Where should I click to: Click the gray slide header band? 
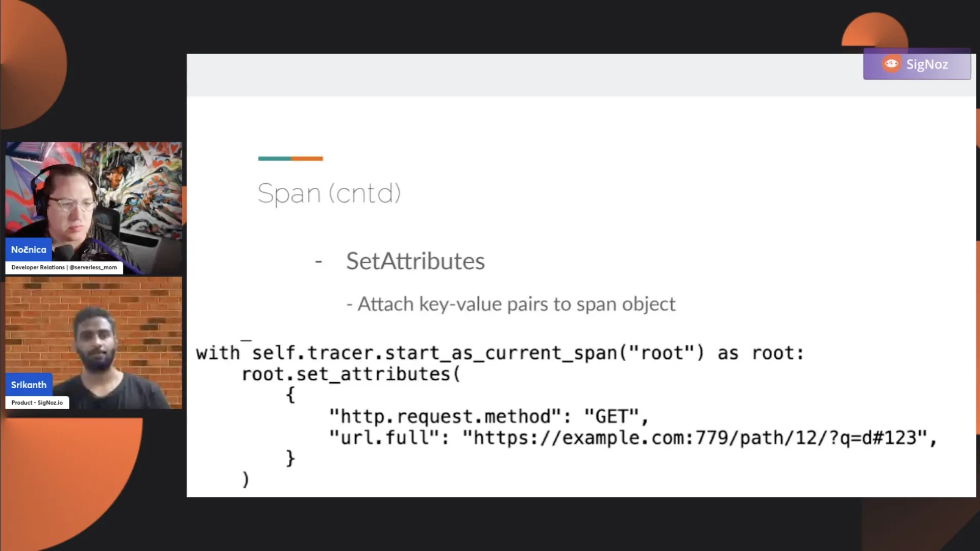point(581,75)
